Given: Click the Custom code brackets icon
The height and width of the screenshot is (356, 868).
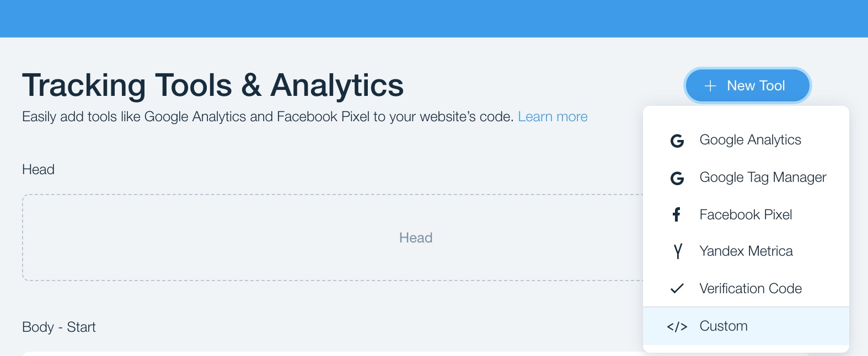Looking at the screenshot, I should pos(677,326).
